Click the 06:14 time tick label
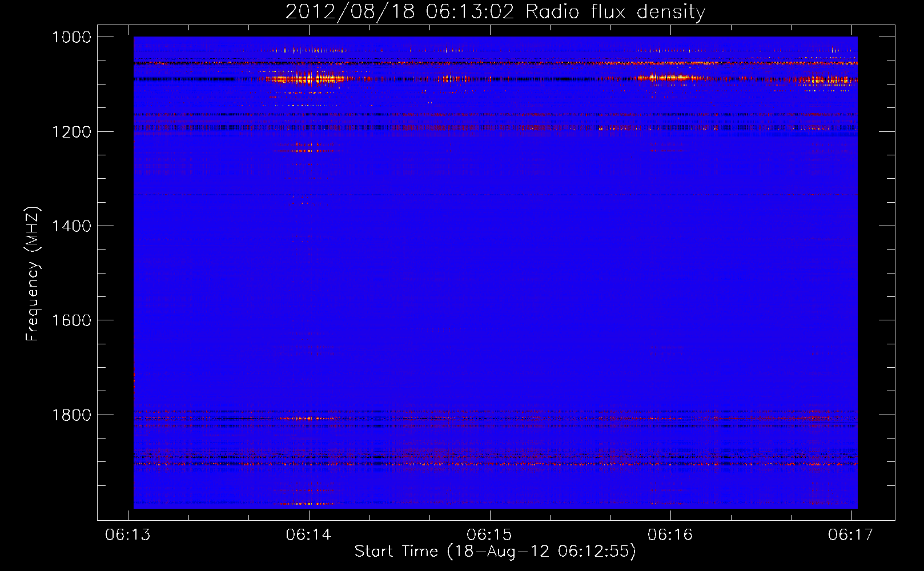The width and height of the screenshot is (924, 571). (x=309, y=534)
